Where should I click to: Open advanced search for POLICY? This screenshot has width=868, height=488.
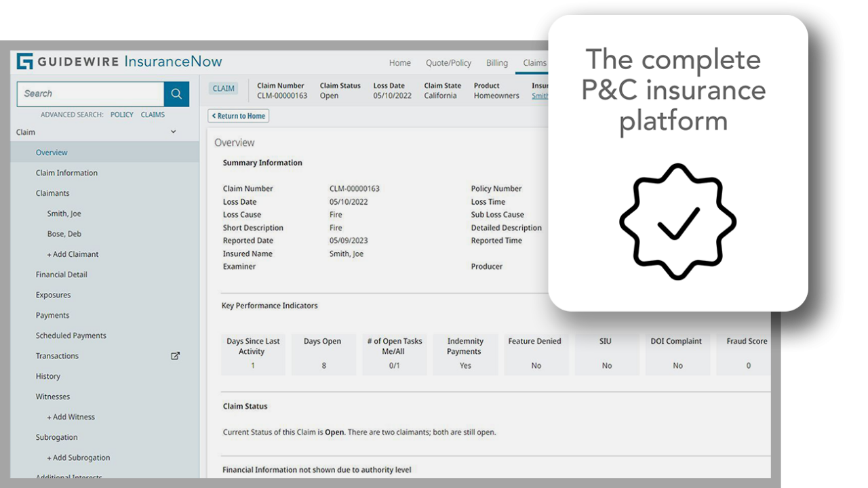coord(122,115)
